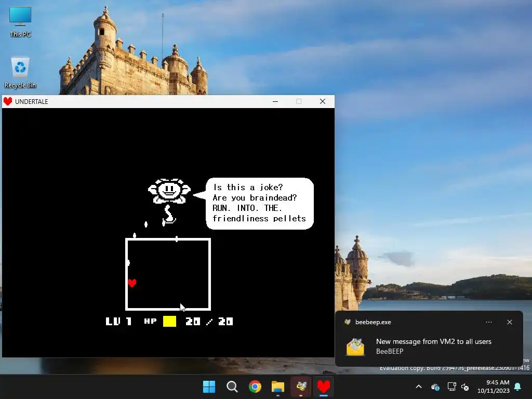The width and height of the screenshot is (532, 399).
Task: Switch to BeeBEEP app in taskbar
Action: coord(301,387)
